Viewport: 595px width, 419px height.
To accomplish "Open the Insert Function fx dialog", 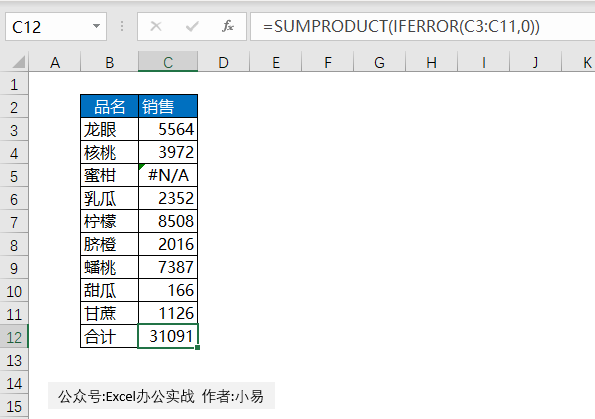I will click(x=228, y=26).
